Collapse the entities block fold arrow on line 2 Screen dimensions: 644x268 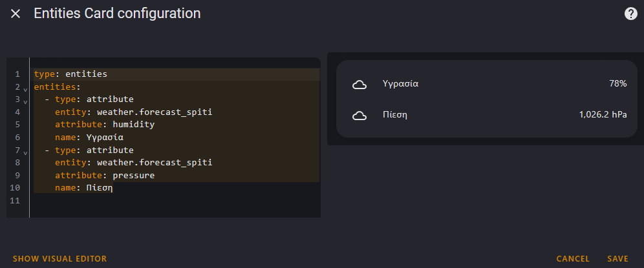pyautogui.click(x=25, y=88)
